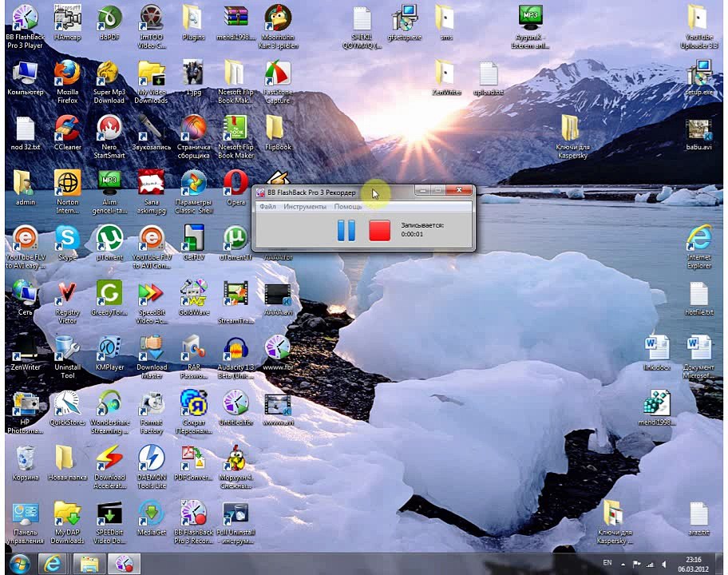Select the CCleaner shortcut
The image size is (728, 575).
(67, 133)
